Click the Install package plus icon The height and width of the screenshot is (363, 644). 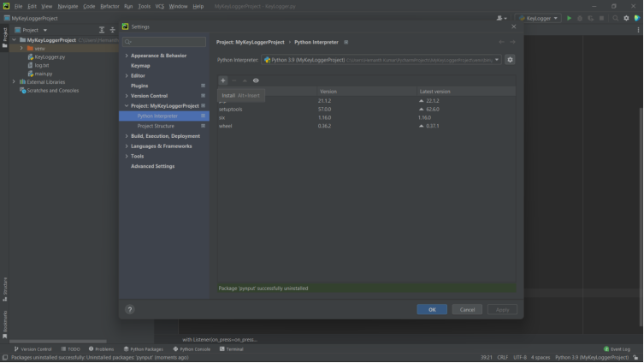(223, 80)
